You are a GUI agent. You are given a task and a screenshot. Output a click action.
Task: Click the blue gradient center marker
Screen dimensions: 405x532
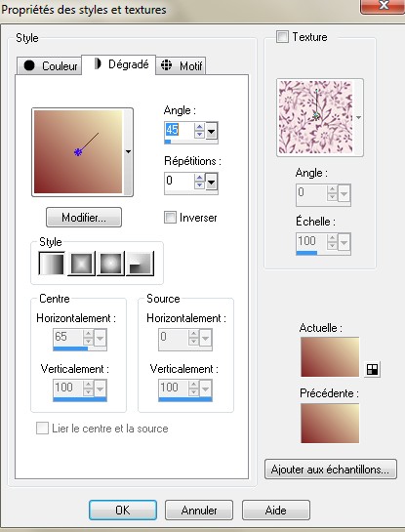78,152
